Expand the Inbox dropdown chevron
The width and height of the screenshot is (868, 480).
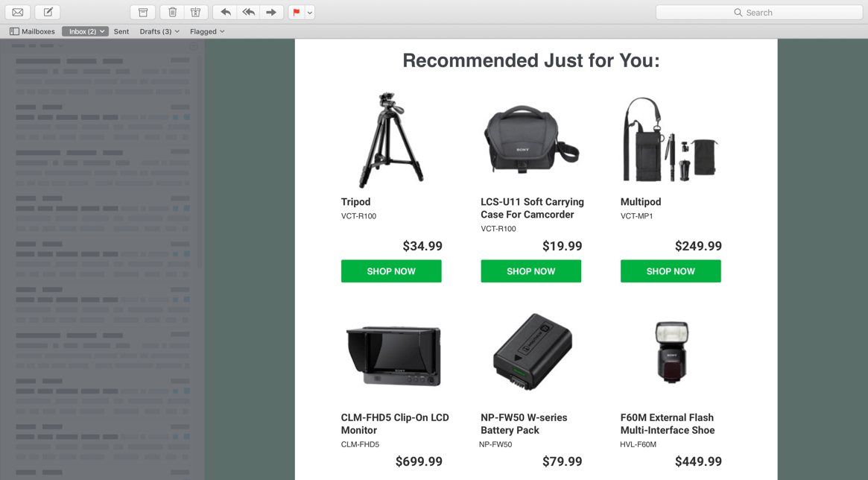click(102, 31)
